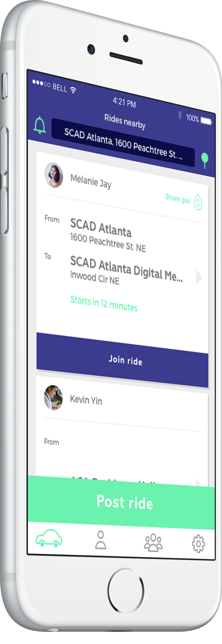Edit the SCAD Atlanta location field
222x644 pixels.
[x=123, y=143]
